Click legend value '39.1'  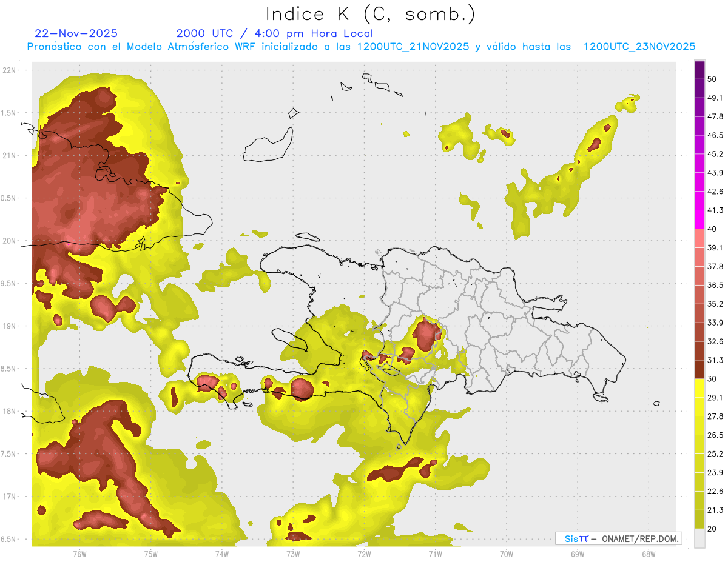715,248
